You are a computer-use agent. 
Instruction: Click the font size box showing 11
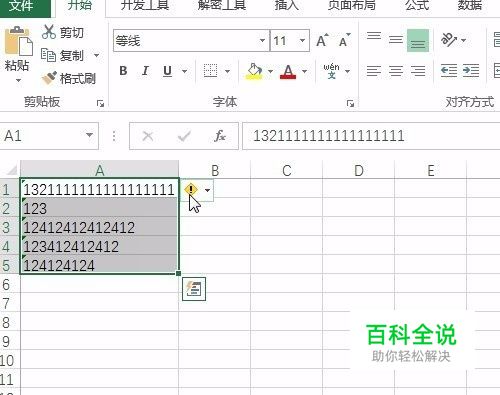tap(284, 41)
